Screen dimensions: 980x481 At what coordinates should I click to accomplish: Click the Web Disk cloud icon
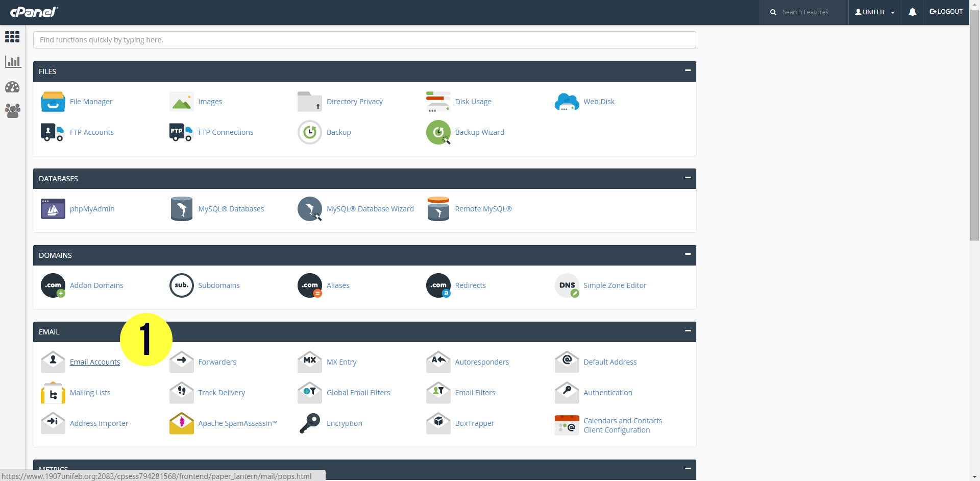(567, 102)
